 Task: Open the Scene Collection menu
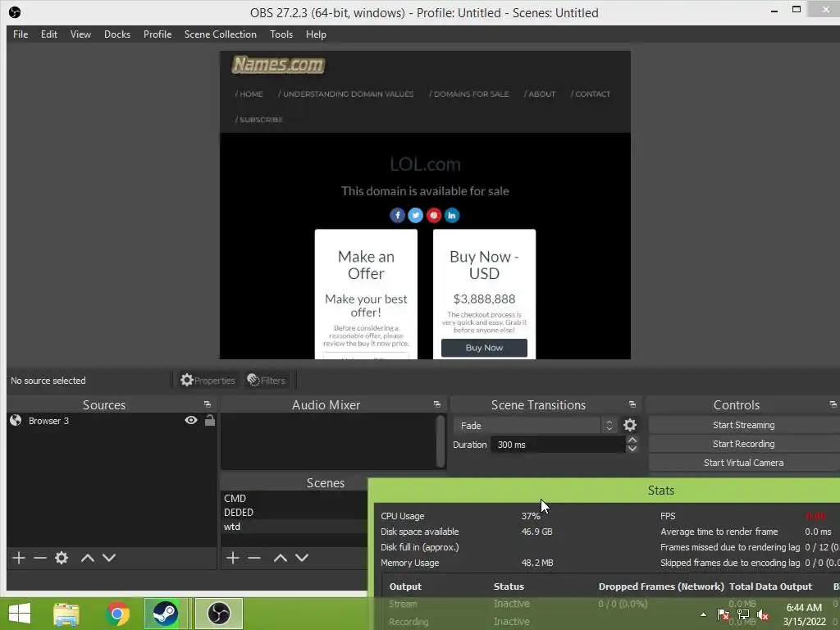coord(220,34)
